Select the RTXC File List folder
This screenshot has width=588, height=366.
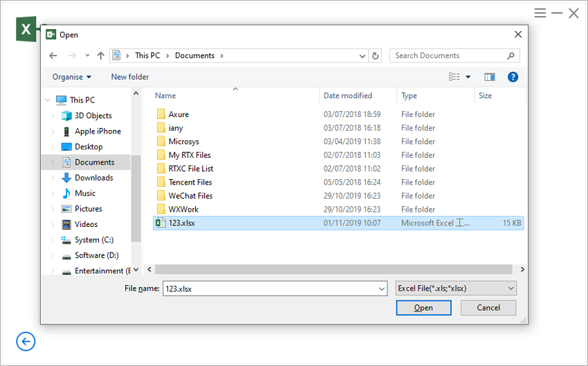click(190, 169)
